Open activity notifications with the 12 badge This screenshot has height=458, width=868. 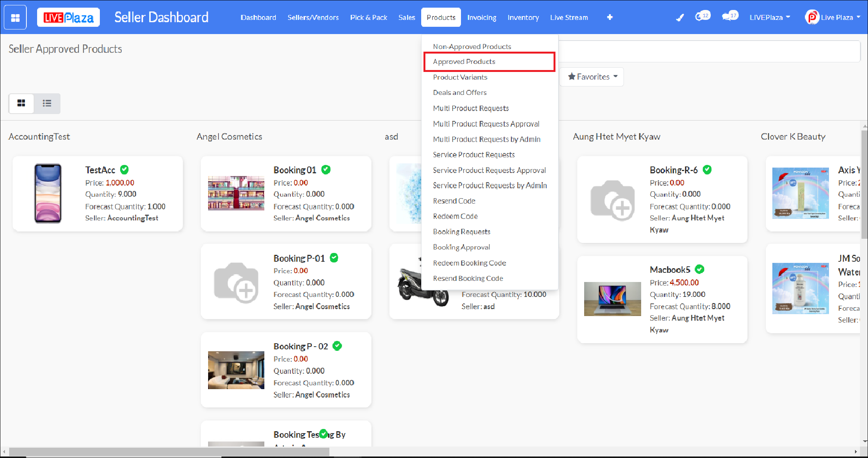(702, 16)
